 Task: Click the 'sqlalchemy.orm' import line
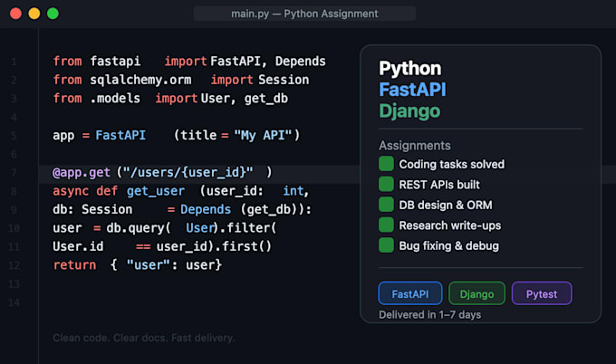click(180, 80)
